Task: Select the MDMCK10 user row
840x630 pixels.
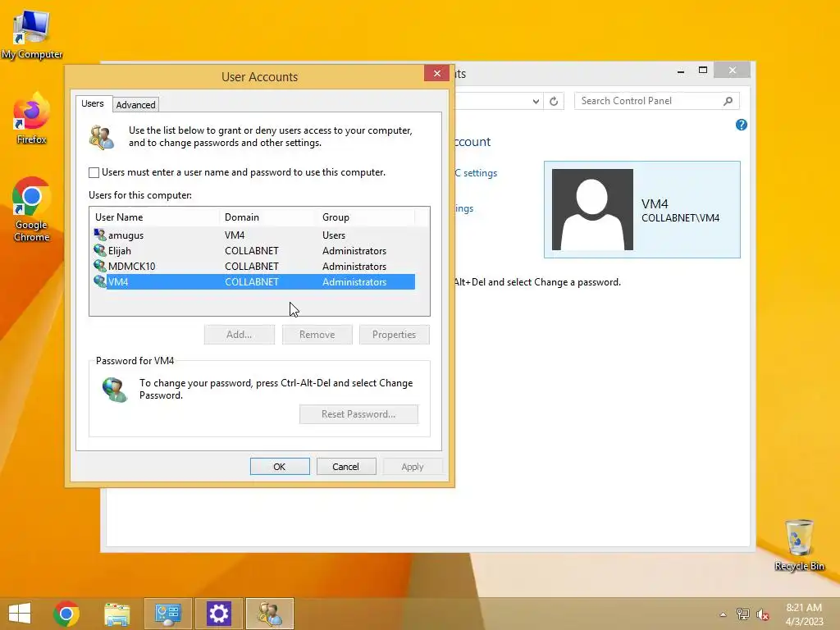Action: click(254, 266)
